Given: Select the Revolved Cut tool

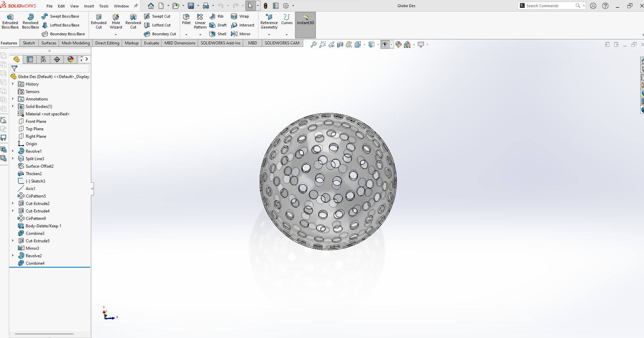Looking at the screenshot, I should (x=133, y=21).
